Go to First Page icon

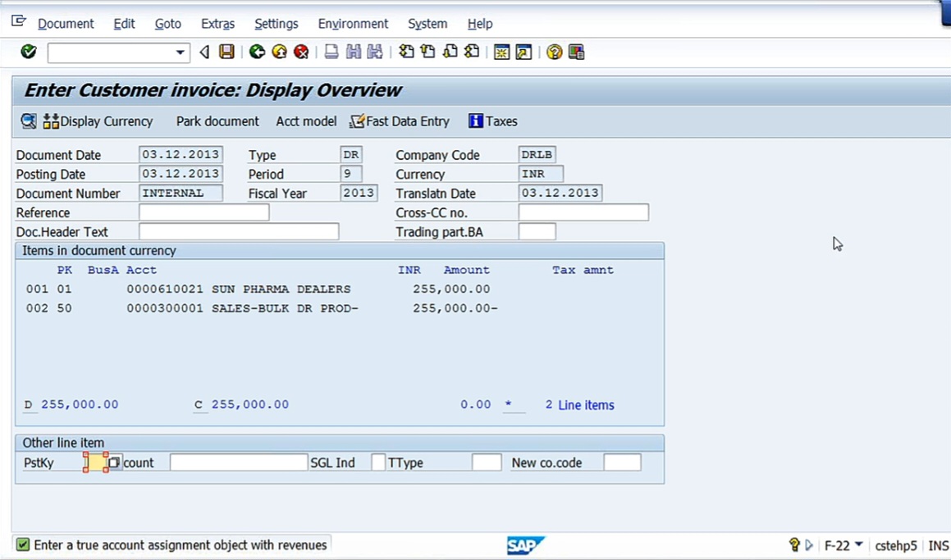pyautogui.click(x=406, y=52)
